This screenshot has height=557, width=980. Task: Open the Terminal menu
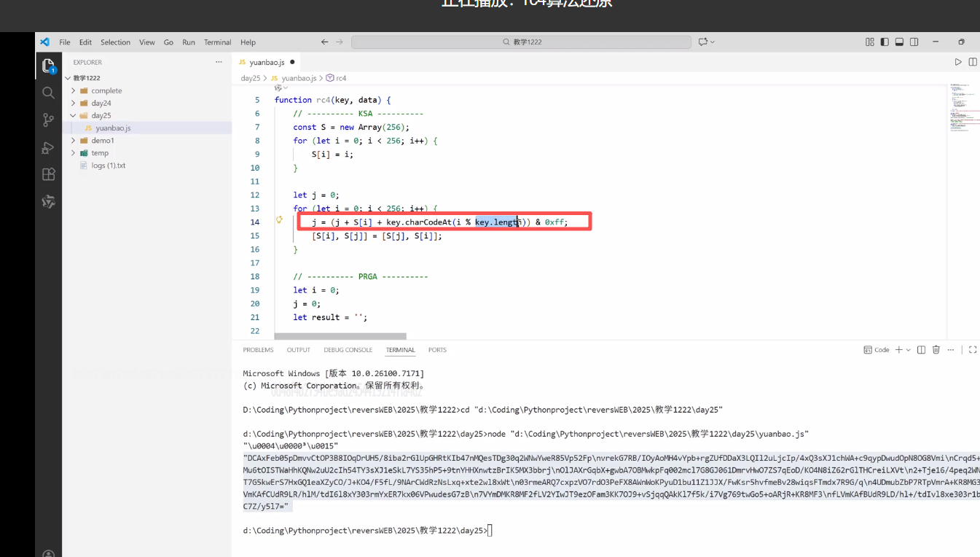pos(217,42)
